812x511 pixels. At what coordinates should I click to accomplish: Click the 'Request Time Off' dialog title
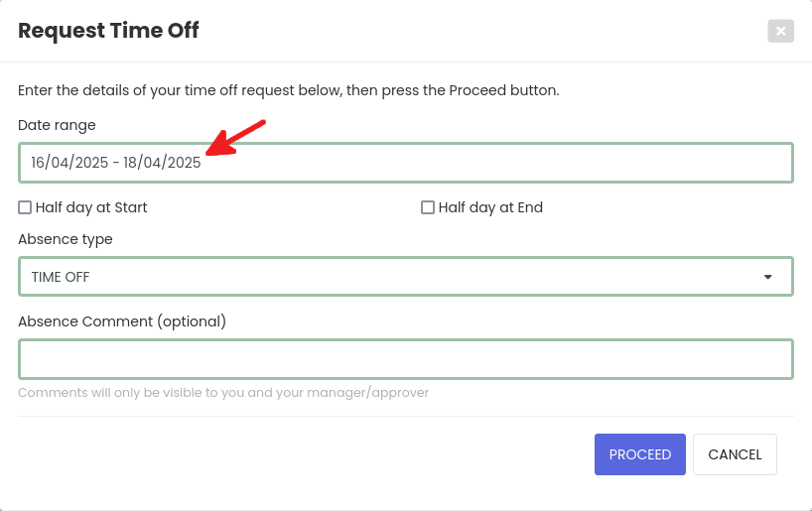coord(108,31)
